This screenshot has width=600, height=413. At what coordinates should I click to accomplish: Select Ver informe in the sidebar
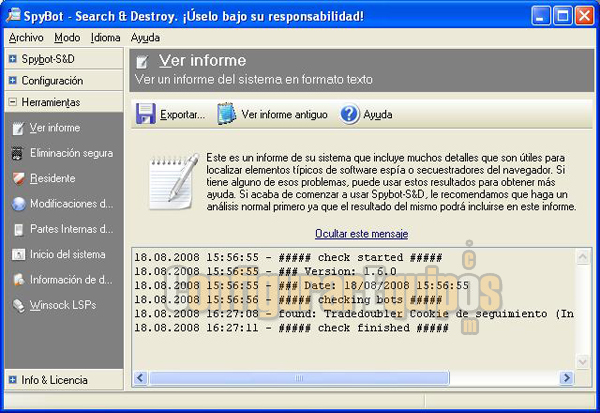55,127
